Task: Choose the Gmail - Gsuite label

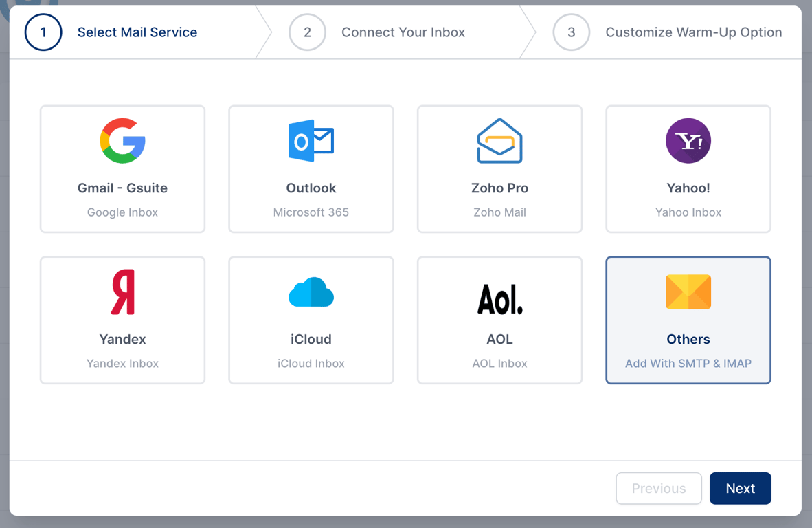Action: click(x=122, y=188)
